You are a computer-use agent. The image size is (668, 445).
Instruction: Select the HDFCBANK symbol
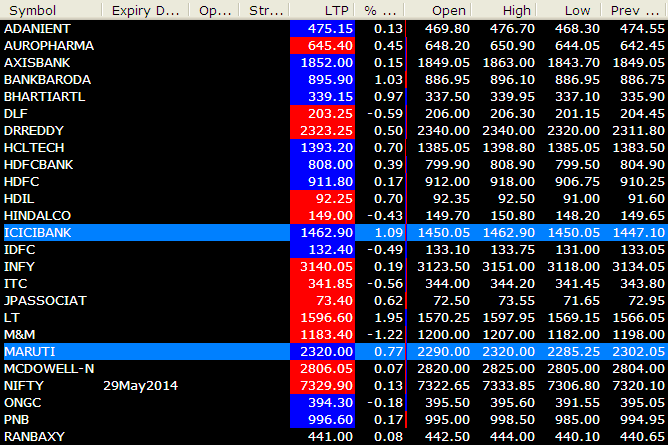[39, 165]
